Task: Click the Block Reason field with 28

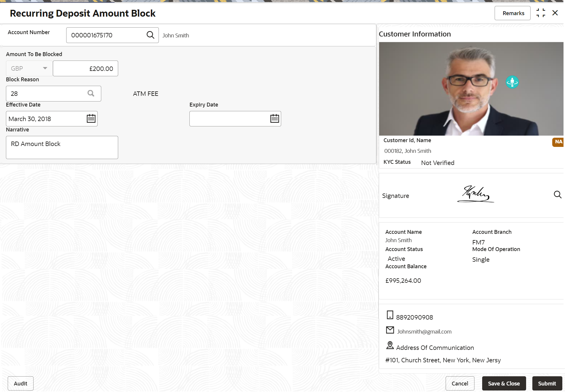Action: click(x=53, y=93)
